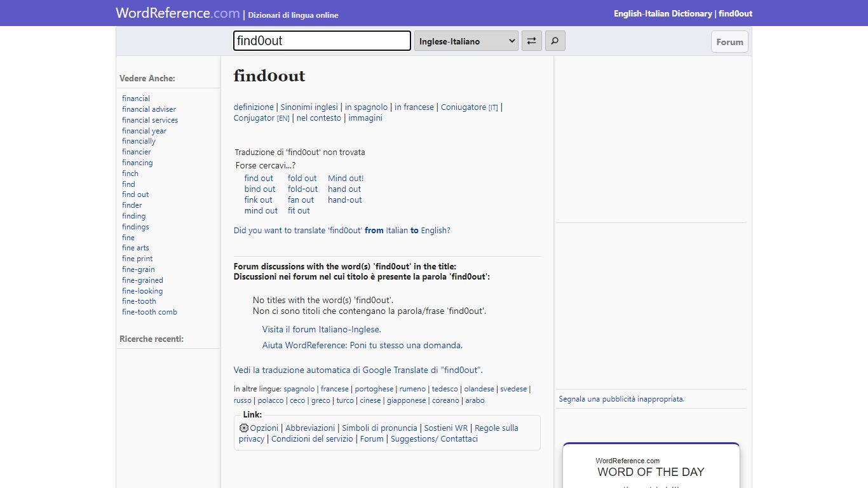
Task: Open Sostieni WR link
Action: (x=445, y=428)
